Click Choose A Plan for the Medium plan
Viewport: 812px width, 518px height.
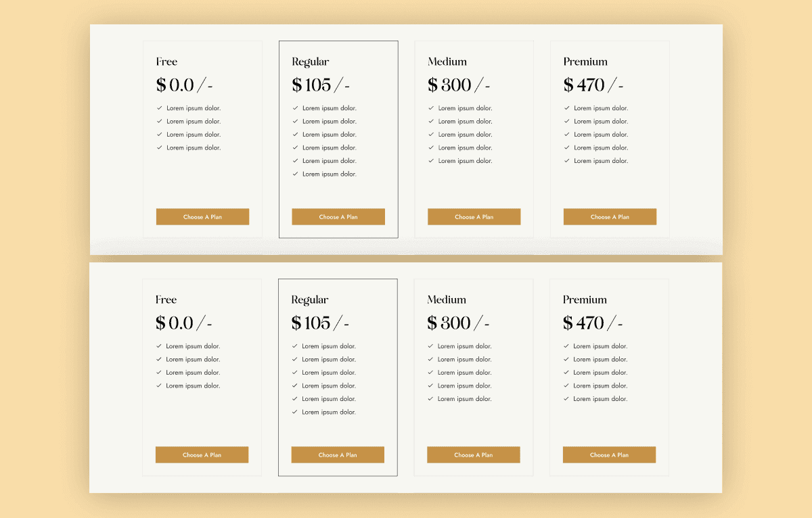pyautogui.click(x=474, y=216)
